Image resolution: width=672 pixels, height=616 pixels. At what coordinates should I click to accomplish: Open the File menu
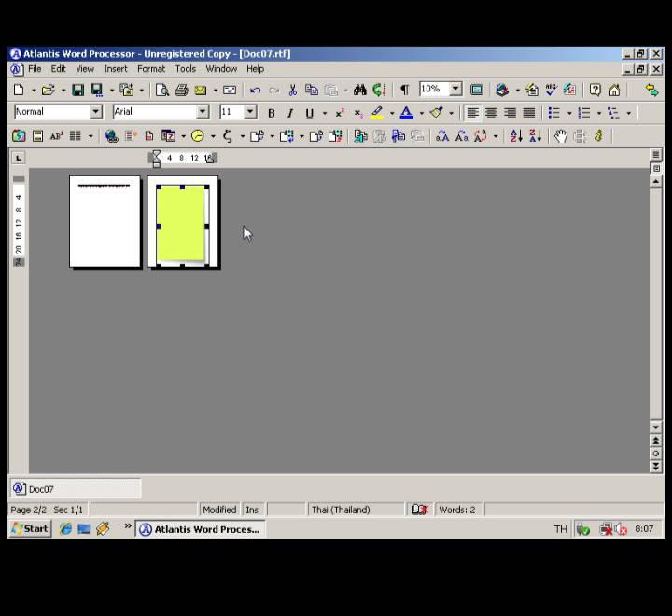point(35,69)
